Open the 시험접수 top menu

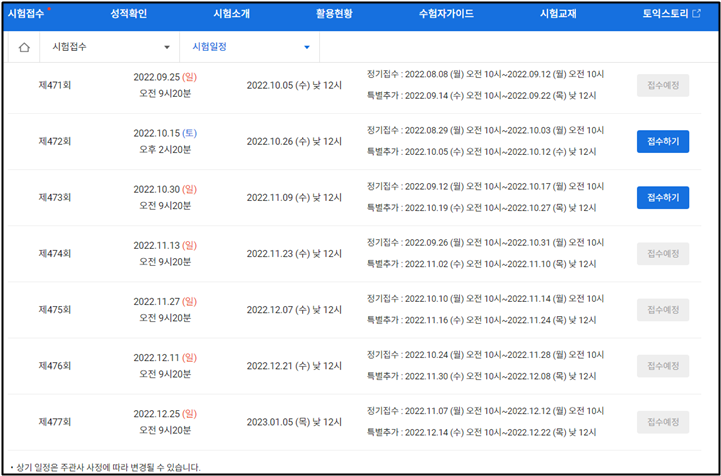(28, 14)
